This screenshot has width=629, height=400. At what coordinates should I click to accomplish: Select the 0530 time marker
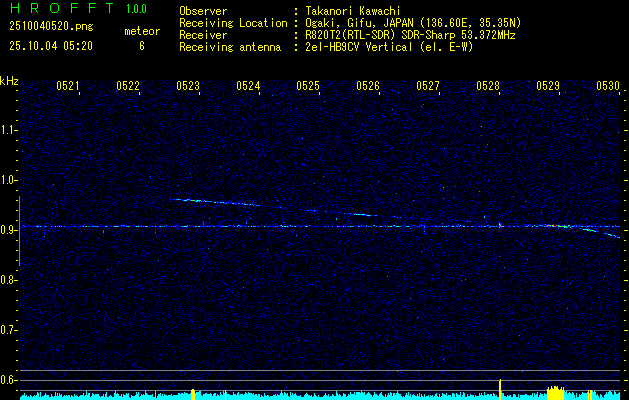pos(609,86)
